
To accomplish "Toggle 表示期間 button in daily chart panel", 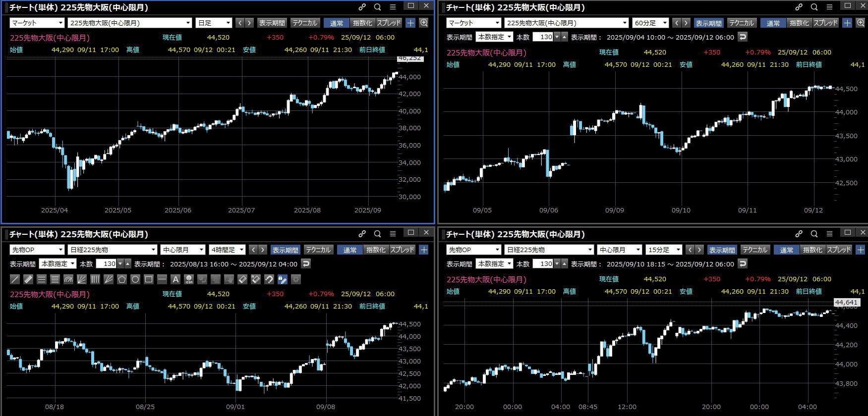I will point(272,23).
